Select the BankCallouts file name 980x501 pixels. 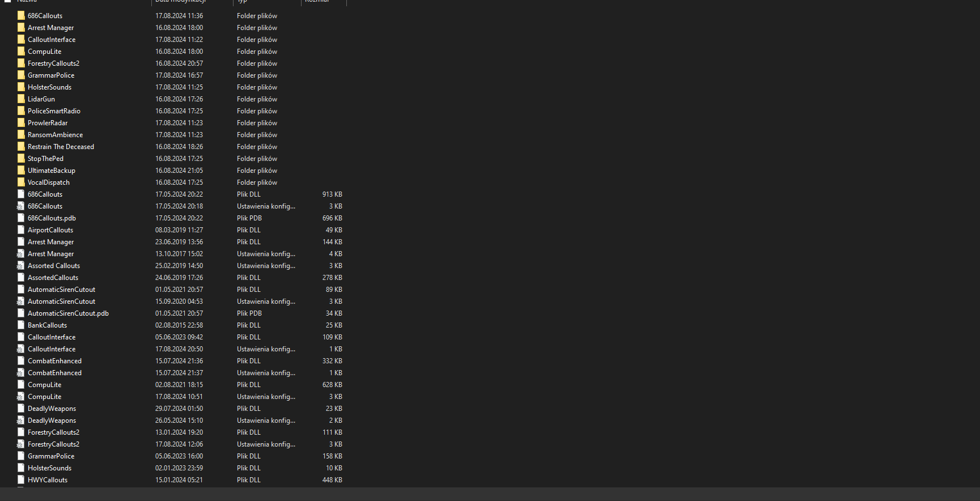click(47, 325)
